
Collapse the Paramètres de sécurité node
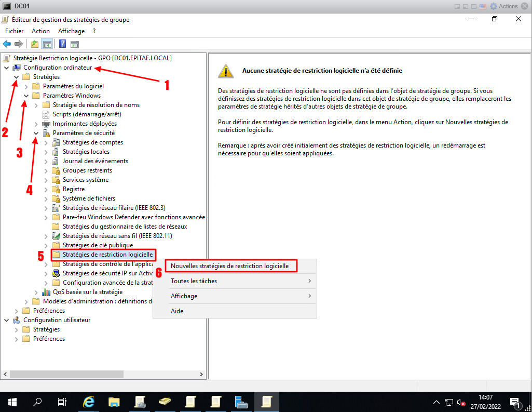coord(36,133)
